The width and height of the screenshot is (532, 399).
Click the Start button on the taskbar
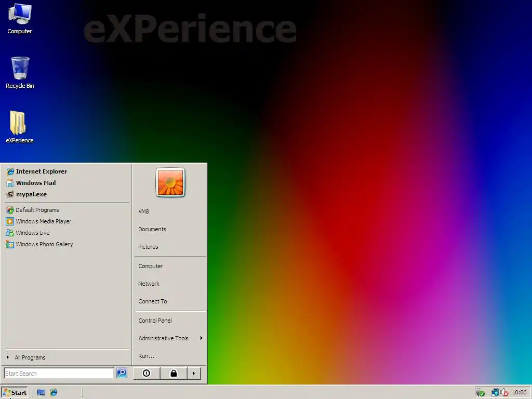(x=15, y=393)
